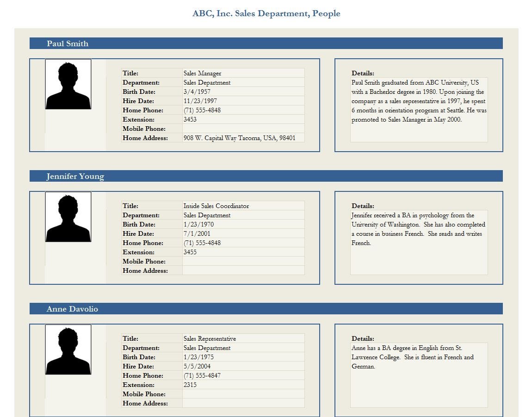Click Jennifer's details paragraph about psychology
Viewport: 532px width, 417px height.
[418, 229]
